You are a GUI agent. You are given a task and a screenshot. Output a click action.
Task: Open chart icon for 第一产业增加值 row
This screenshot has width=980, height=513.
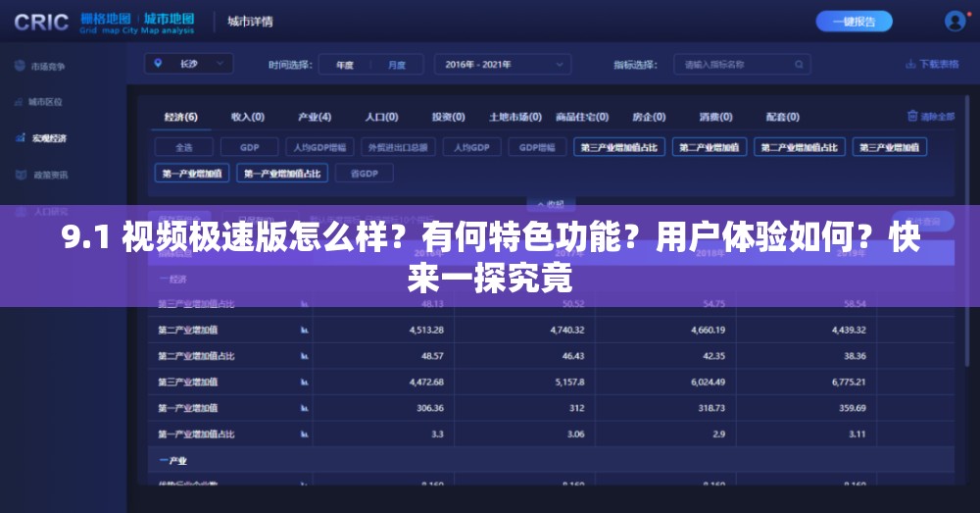tap(305, 408)
